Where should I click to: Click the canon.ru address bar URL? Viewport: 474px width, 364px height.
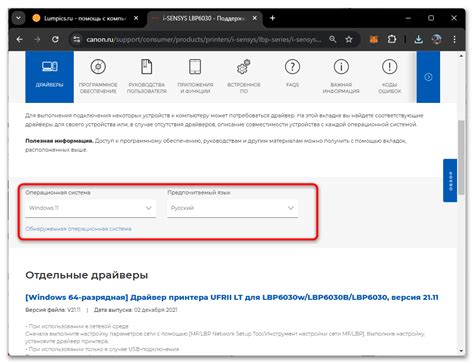pyautogui.click(x=203, y=39)
